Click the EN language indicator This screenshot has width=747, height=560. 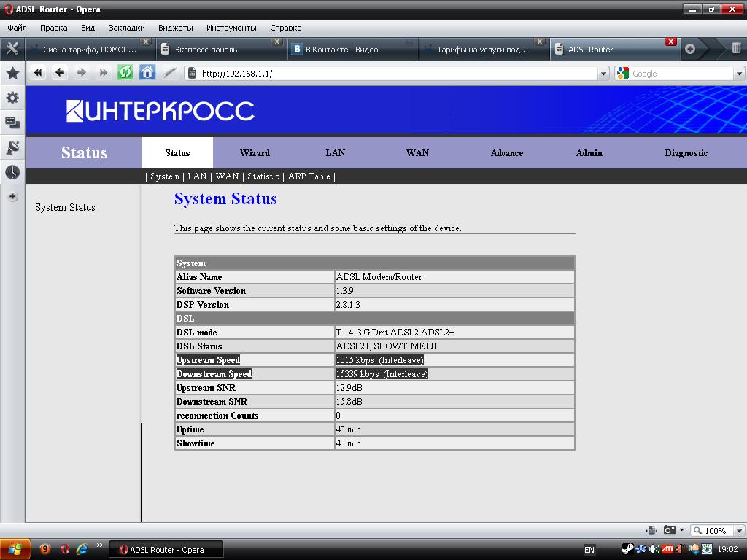coord(589,550)
